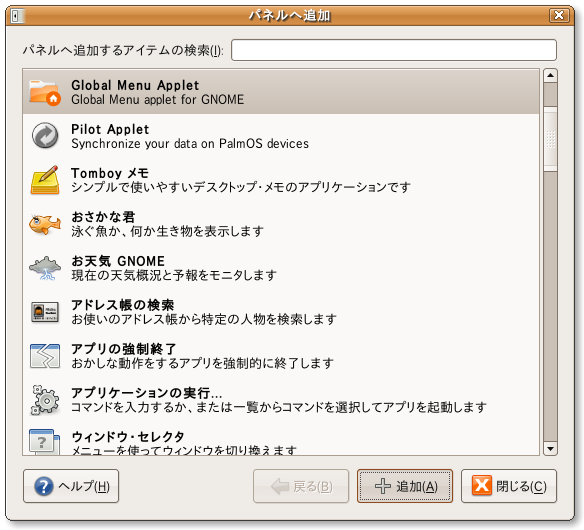Click the 閉じる(C) close button

pos(509,486)
